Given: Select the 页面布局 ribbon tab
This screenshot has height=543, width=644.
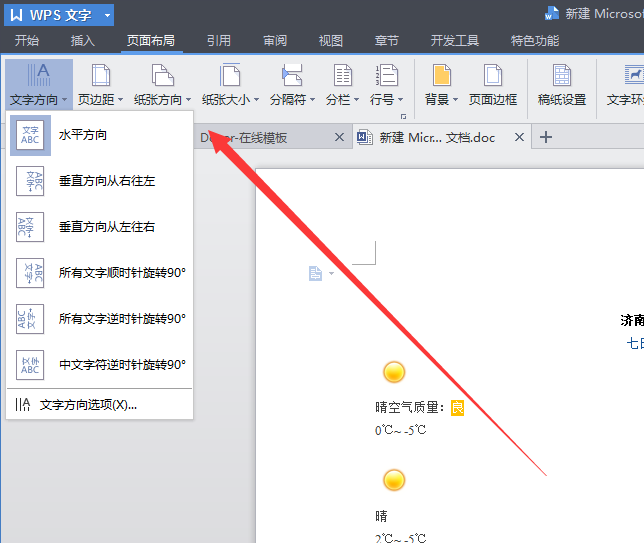Looking at the screenshot, I should coord(151,41).
